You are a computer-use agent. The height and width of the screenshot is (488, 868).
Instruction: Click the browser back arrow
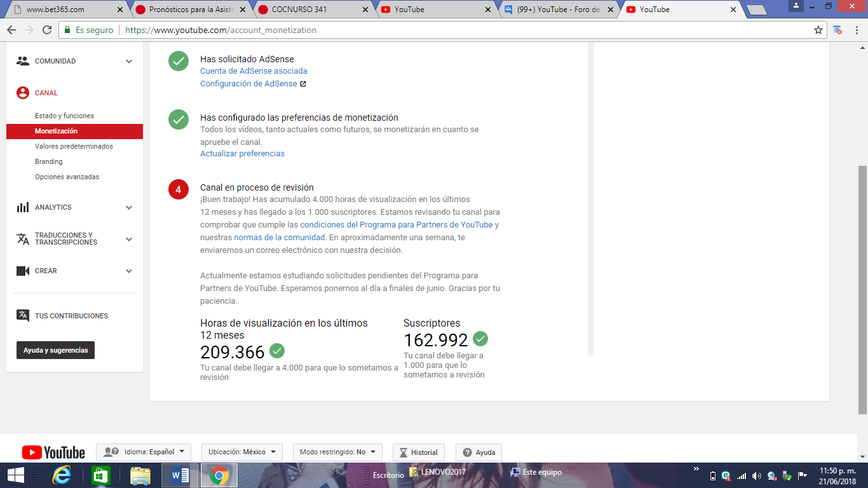11,30
